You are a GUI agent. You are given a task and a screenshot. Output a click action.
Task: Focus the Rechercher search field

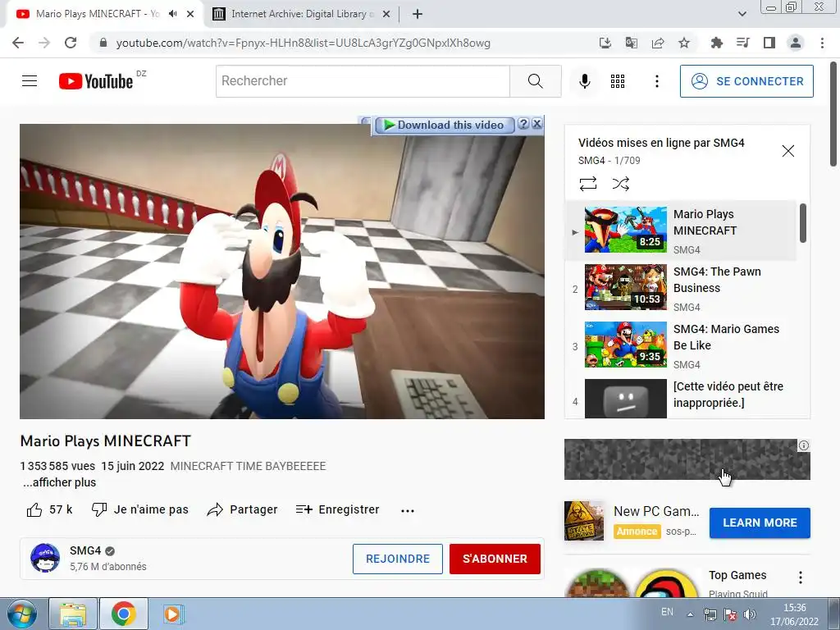coord(363,81)
